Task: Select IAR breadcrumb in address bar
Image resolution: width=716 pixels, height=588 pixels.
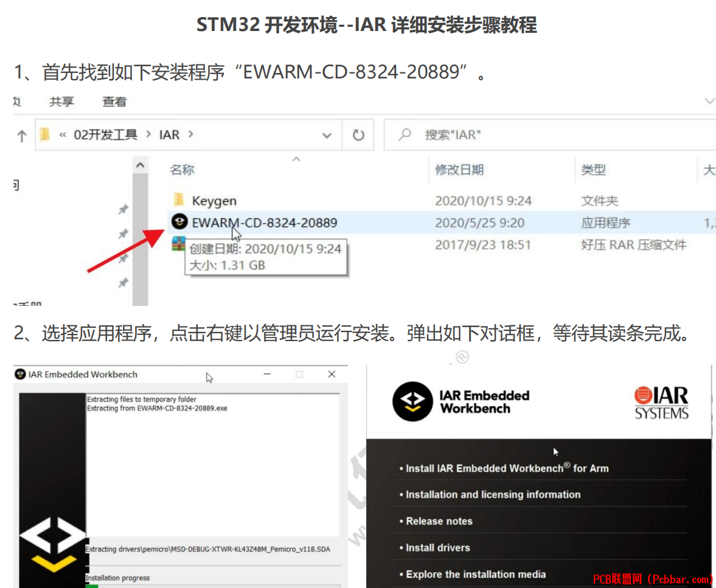Action: pyautogui.click(x=169, y=135)
